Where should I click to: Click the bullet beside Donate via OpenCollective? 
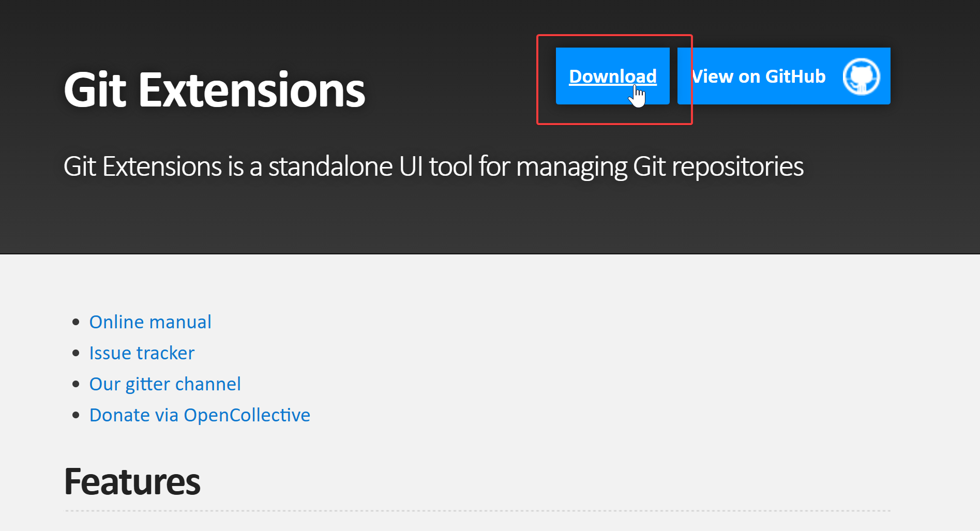[76, 415]
